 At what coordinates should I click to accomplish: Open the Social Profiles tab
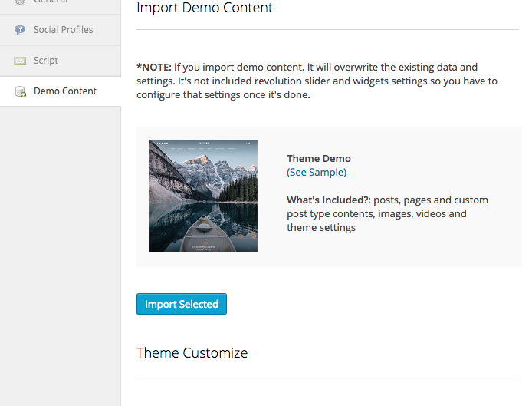coord(60,30)
